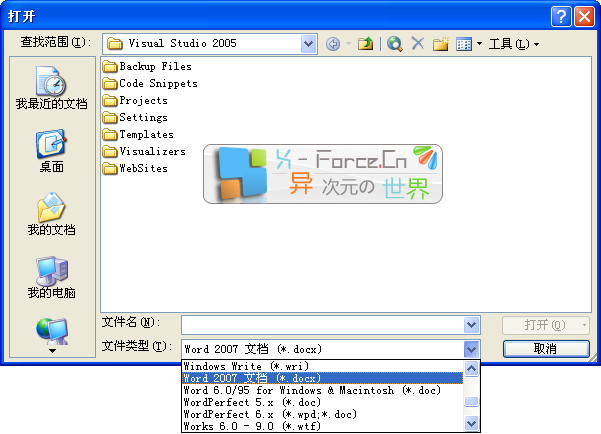Image resolution: width=601 pixels, height=434 pixels.
Task: Click file type list scroll down arrow
Action: [x=471, y=423]
